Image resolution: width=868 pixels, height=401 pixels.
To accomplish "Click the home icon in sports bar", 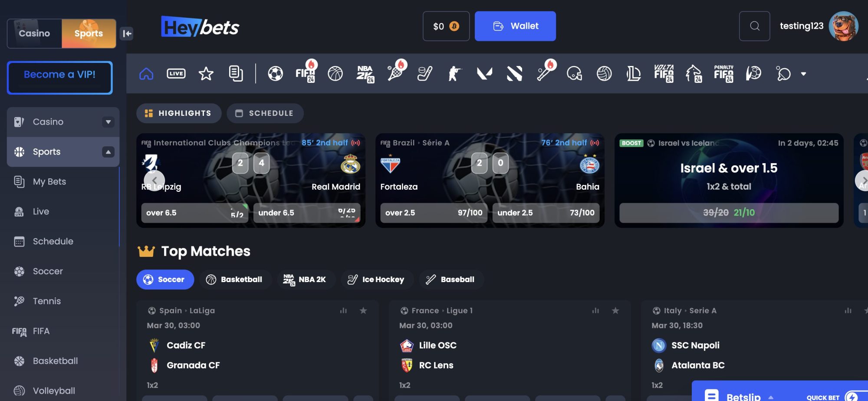I will click(146, 74).
